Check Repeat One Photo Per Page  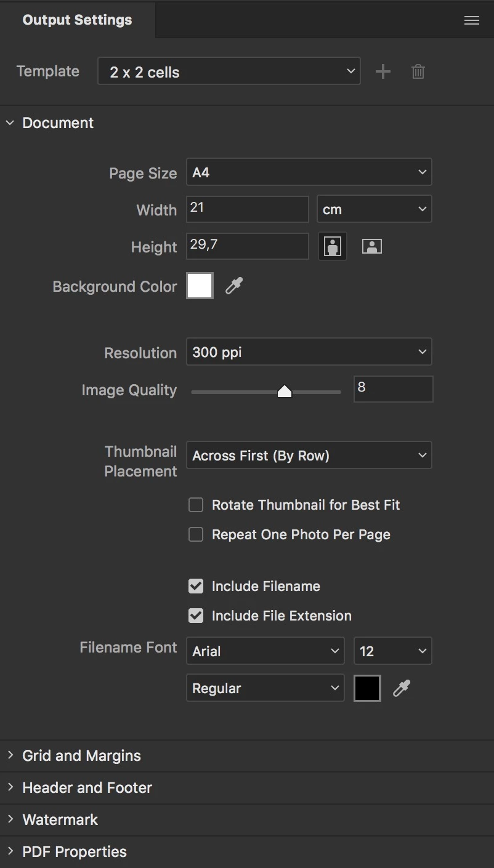(196, 535)
